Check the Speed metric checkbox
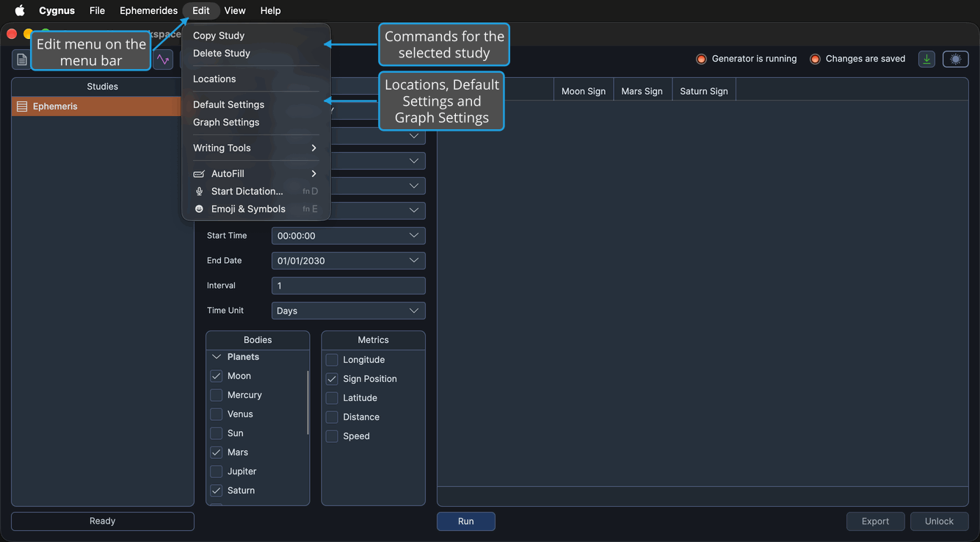Screen dimensions: 980x542 coord(332,436)
